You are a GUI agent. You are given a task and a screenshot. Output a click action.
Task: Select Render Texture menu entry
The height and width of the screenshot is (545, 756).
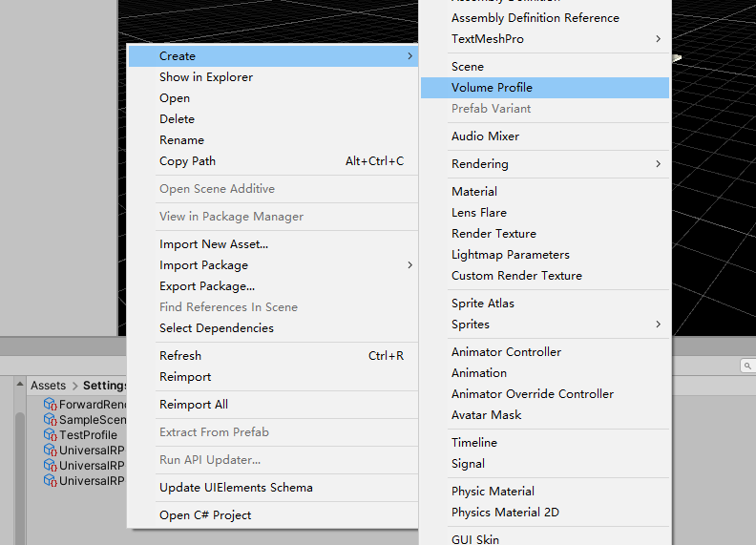pos(545,234)
